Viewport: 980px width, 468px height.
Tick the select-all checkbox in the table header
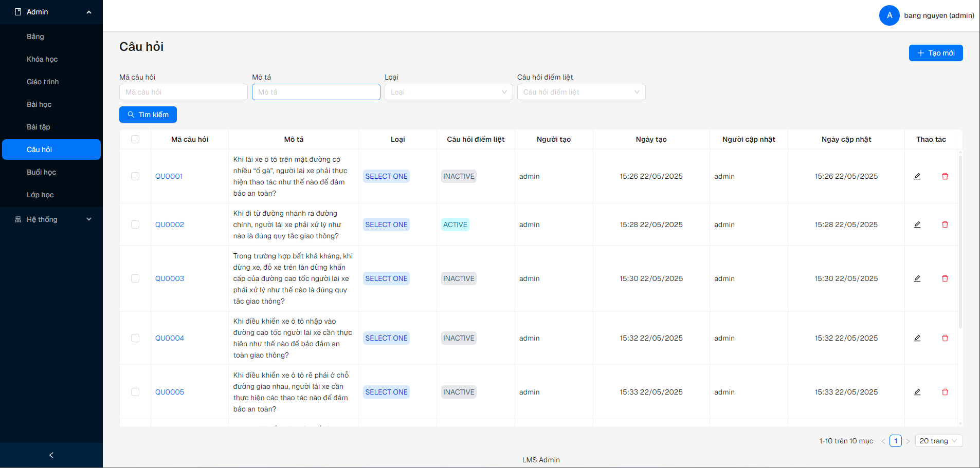click(135, 139)
